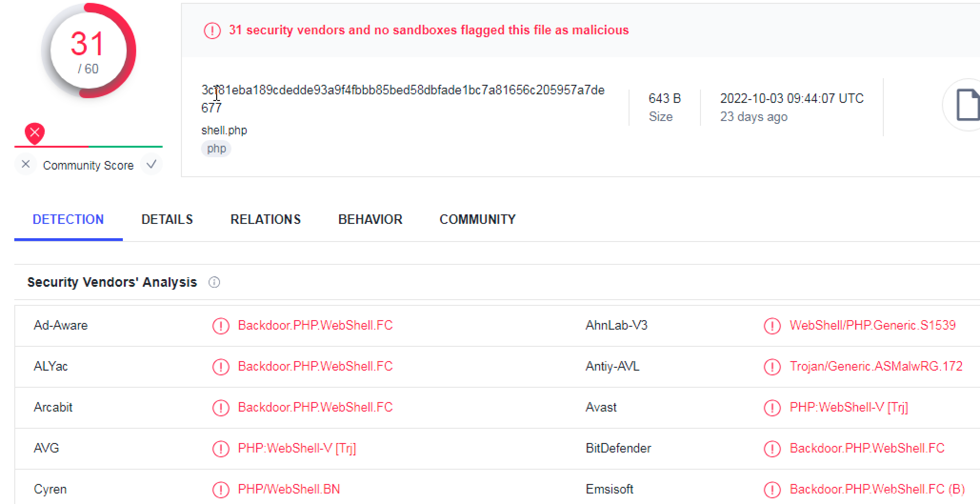Click the warning icon for AhnLab-V3 result

(772, 326)
